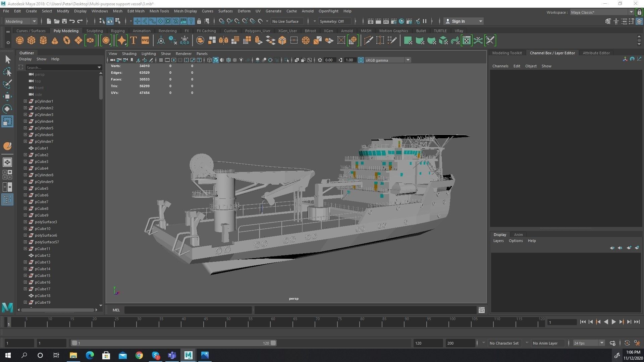The width and height of the screenshot is (644, 362).
Task: Toggle snap to points
Action: pos(237,21)
